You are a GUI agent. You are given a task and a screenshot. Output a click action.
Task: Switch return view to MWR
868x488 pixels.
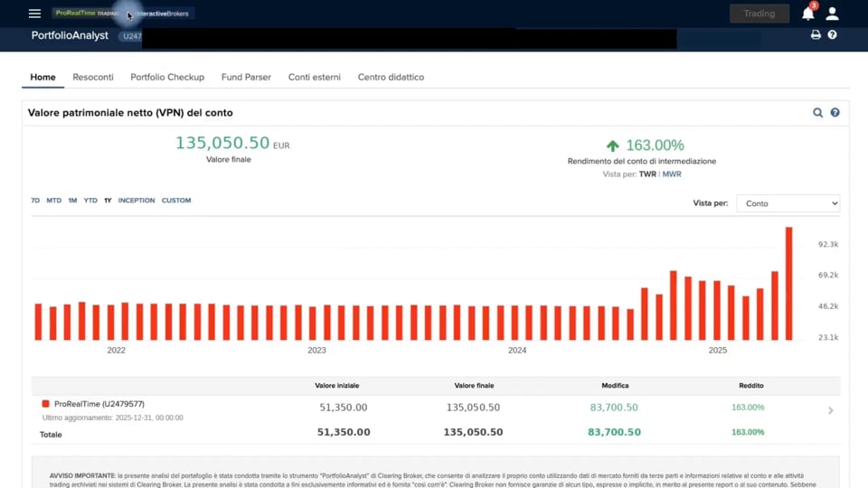point(672,174)
